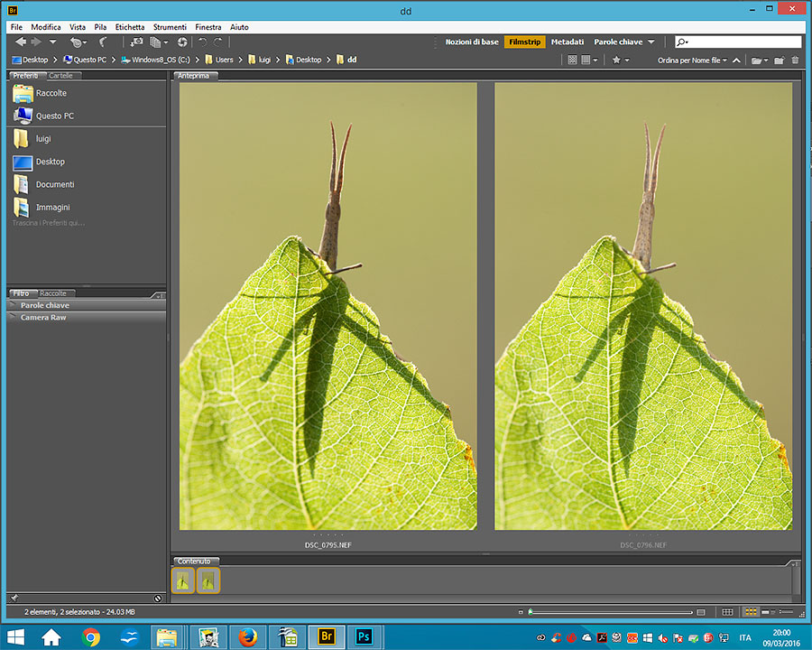Viewport: 812px width, 650px height.
Task: Select the second thumbnail in Contenuto
Action: [208, 580]
